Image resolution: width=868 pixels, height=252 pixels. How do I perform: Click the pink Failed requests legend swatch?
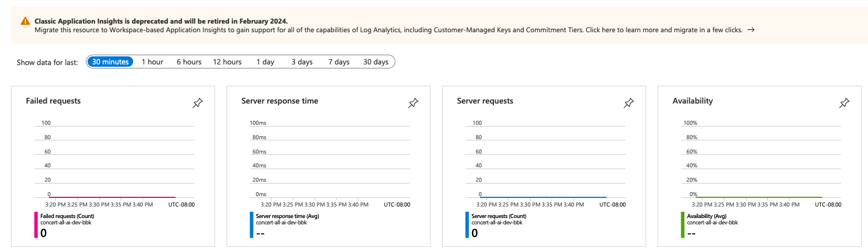pyautogui.click(x=36, y=225)
